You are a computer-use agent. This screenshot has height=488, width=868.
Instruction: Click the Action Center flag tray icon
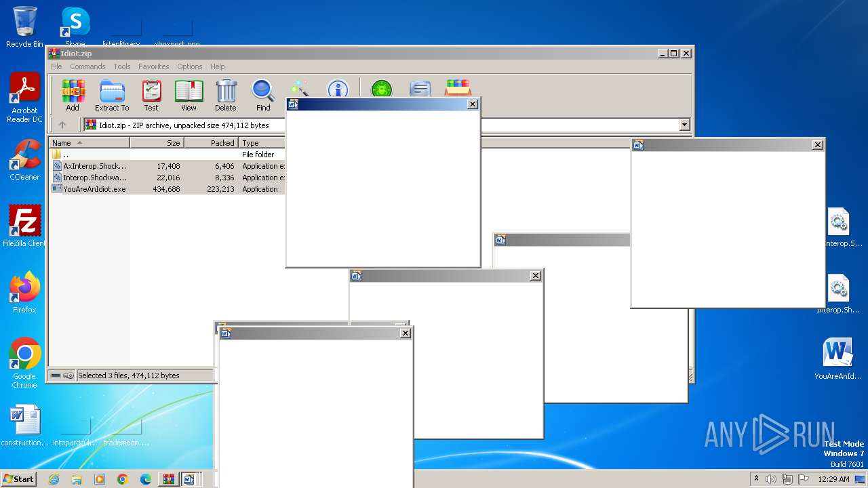[x=802, y=479]
